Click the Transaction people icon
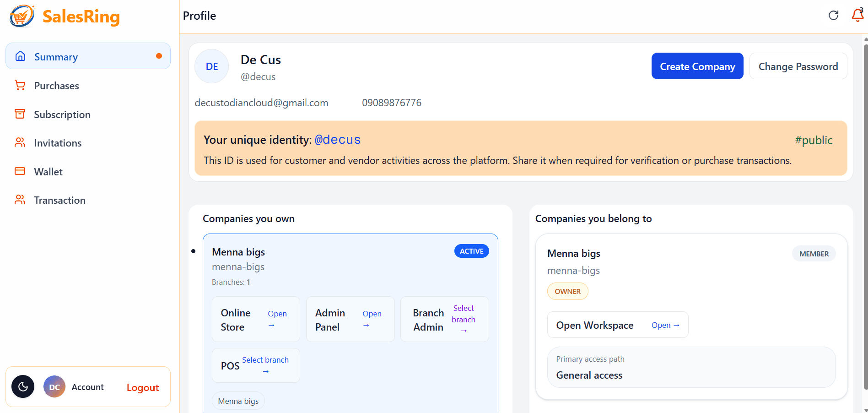The width and height of the screenshot is (868, 413). (20, 200)
